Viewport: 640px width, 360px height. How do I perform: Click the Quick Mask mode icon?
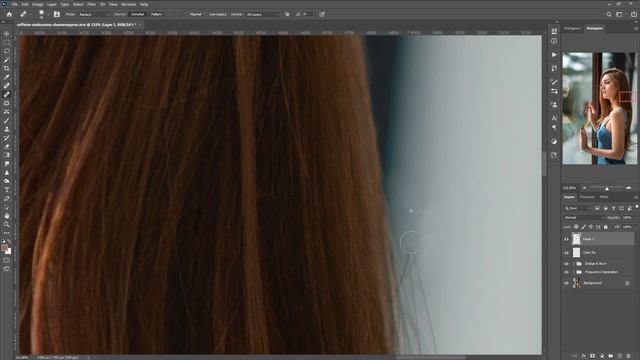7,260
